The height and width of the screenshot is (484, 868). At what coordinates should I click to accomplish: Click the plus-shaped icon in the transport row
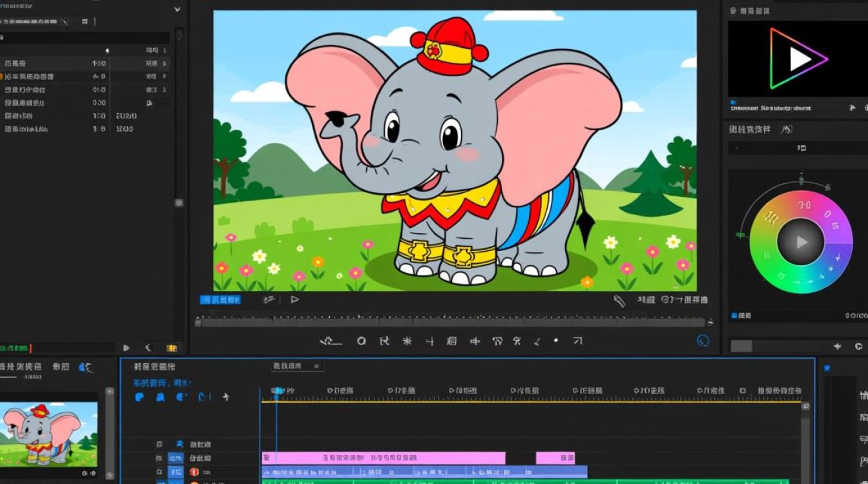[x=429, y=341]
